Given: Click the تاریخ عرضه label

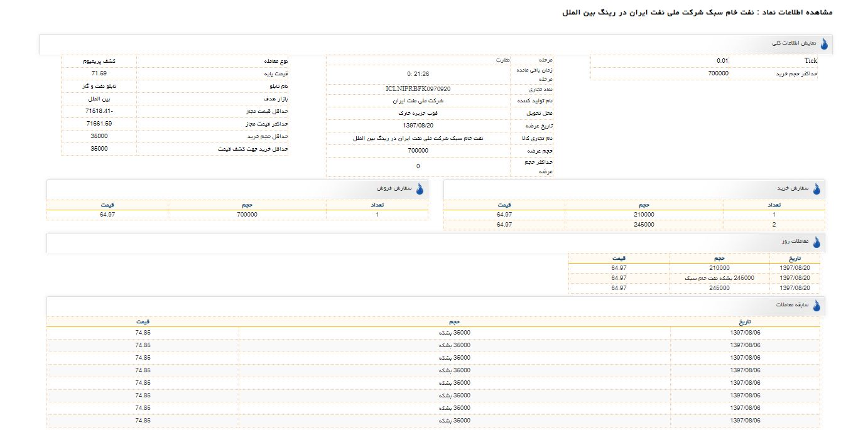Looking at the screenshot, I should (x=540, y=127).
